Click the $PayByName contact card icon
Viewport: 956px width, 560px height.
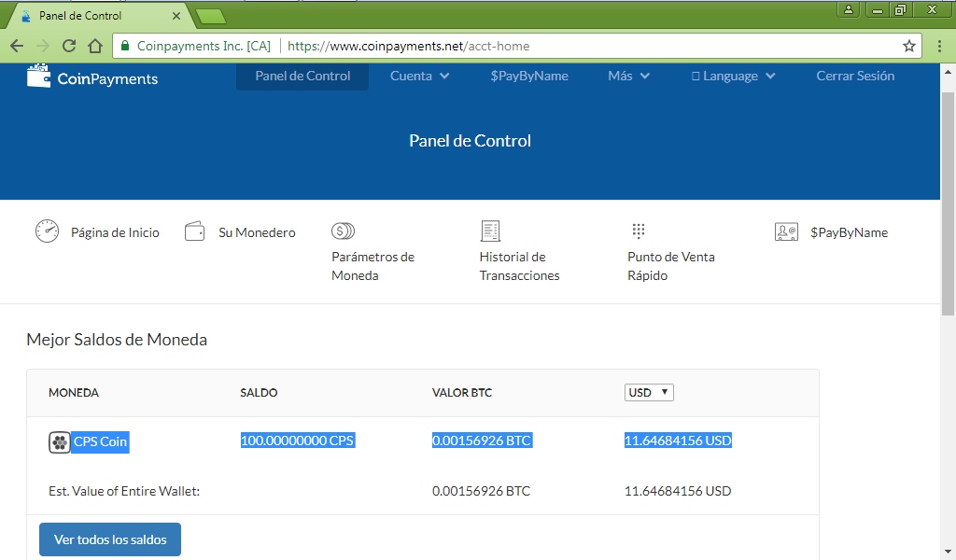tap(786, 231)
